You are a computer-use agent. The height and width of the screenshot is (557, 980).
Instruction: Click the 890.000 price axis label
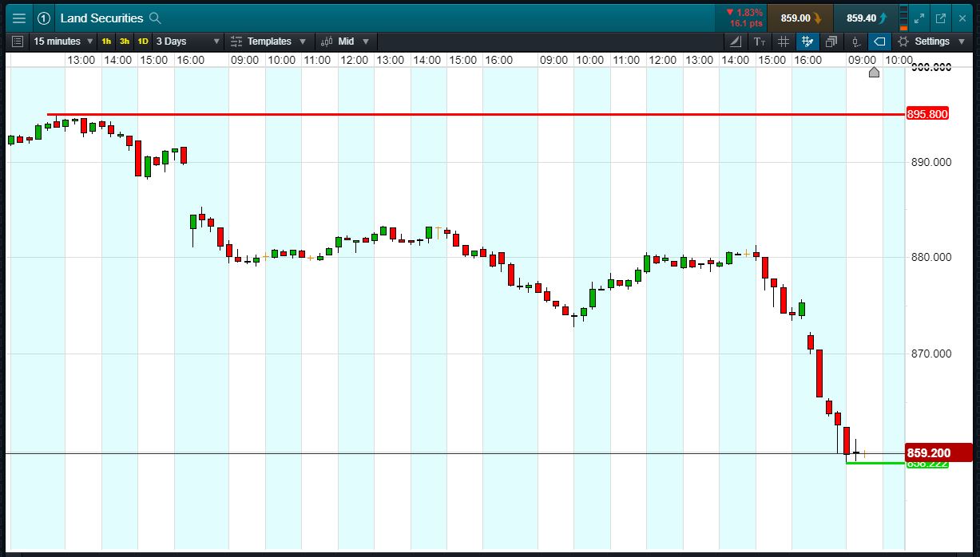(931, 162)
